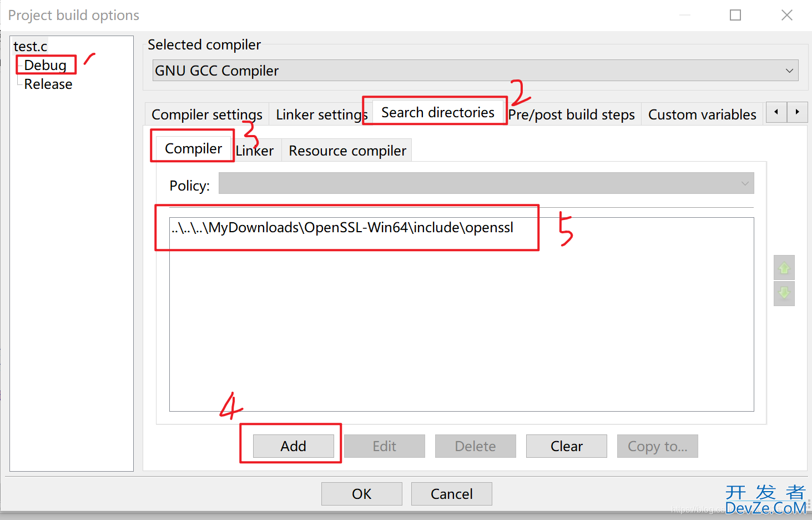Dismiss dialog with Cancel button
Image resolution: width=812 pixels, height=520 pixels.
pos(452,494)
